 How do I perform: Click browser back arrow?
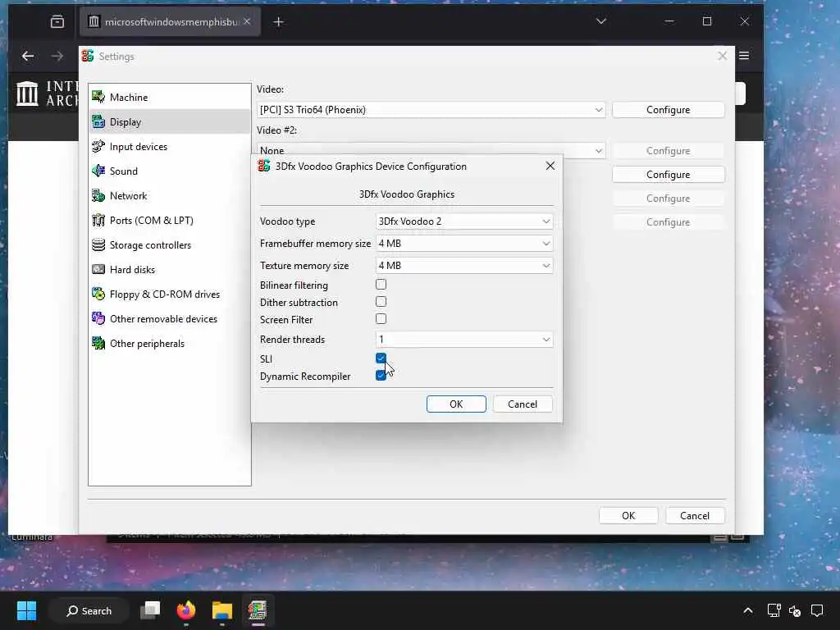[28, 57]
